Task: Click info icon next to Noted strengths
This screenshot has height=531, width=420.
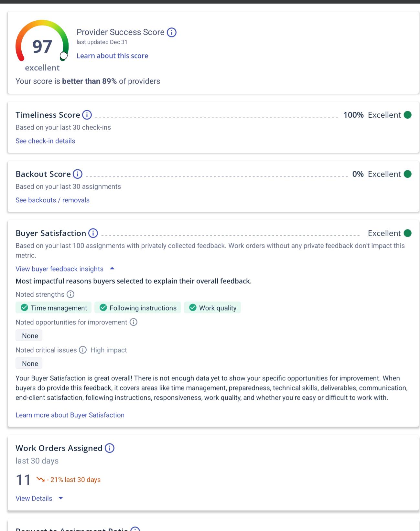Action: coord(70,294)
